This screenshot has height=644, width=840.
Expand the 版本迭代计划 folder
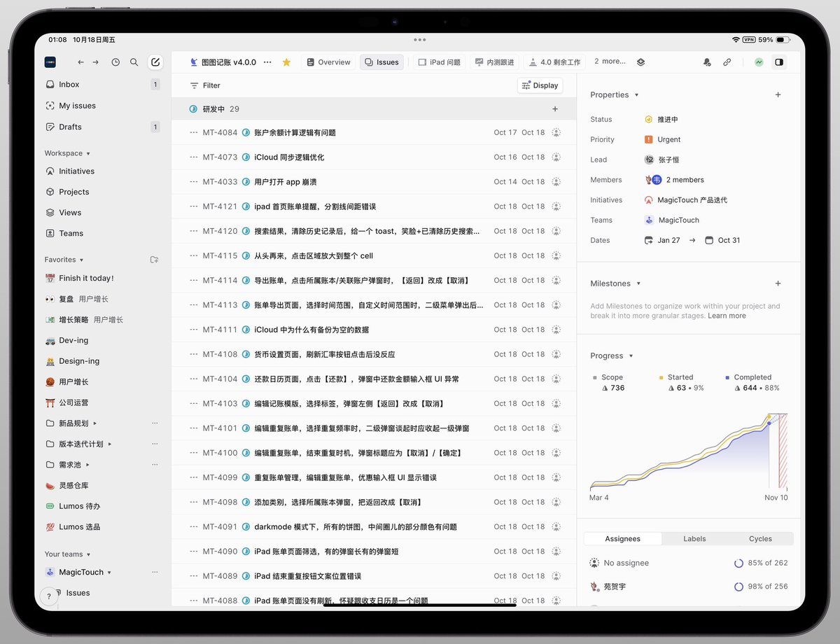(110, 444)
